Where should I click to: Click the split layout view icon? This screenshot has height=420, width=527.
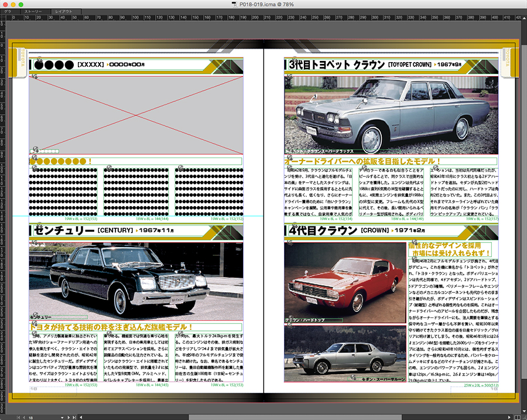(x=517, y=417)
